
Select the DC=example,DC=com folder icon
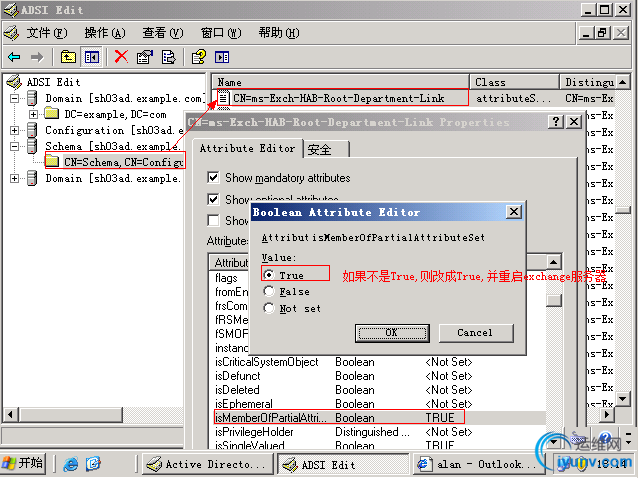tap(52, 113)
